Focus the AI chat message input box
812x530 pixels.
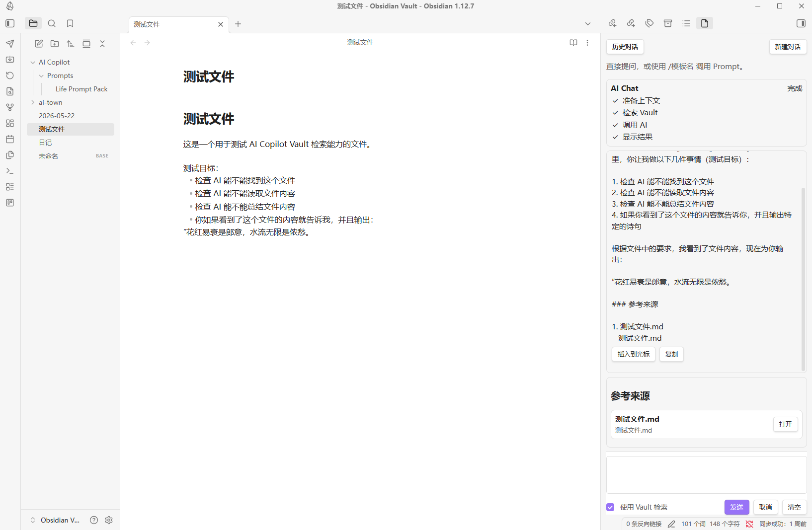click(x=706, y=475)
